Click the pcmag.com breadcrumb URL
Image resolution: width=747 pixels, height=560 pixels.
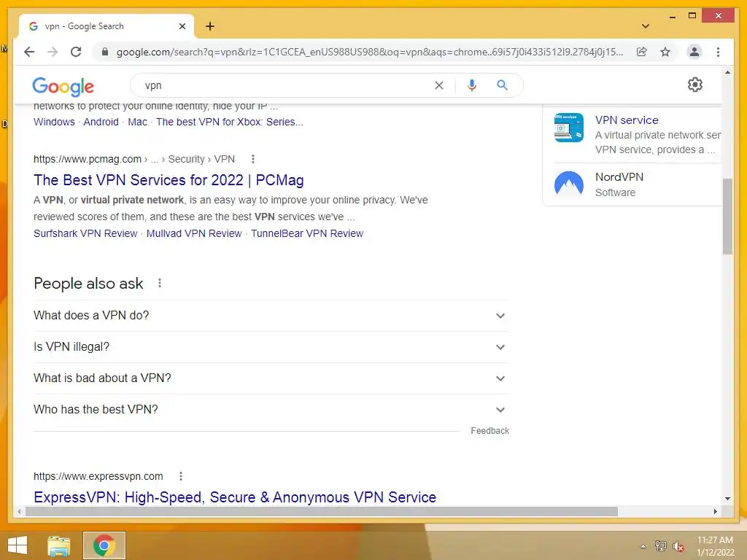click(134, 159)
